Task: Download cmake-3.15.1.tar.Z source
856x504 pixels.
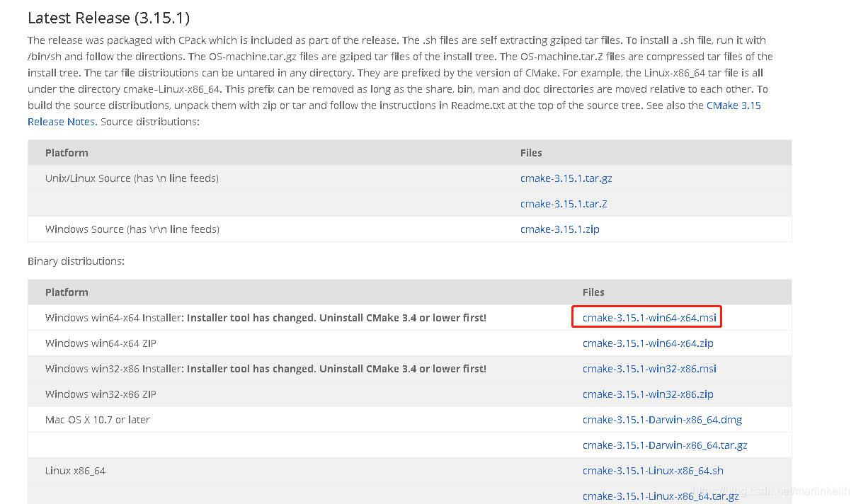Action: (564, 204)
